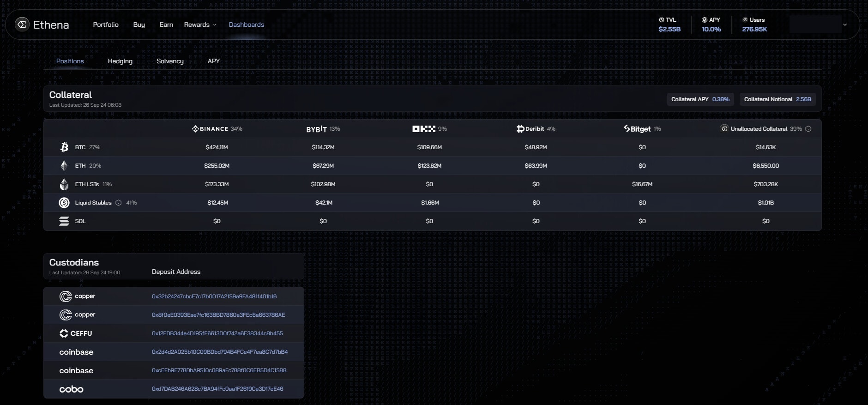Select the APY dashboard tab
This screenshot has width=868, height=405.
[x=213, y=61]
